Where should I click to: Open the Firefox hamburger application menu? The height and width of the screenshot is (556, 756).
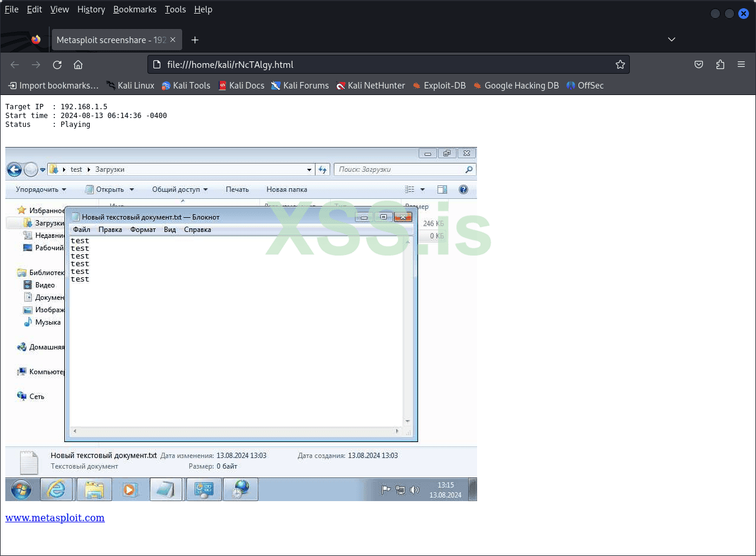pos(741,64)
